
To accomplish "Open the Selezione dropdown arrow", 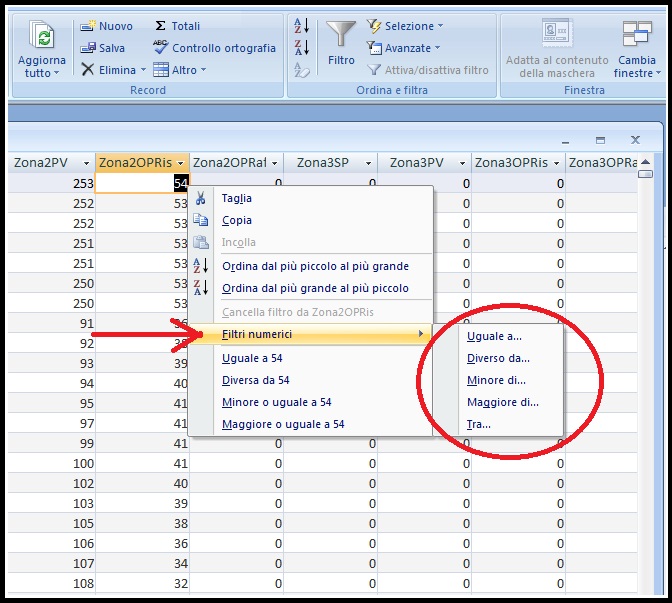I will 440,26.
